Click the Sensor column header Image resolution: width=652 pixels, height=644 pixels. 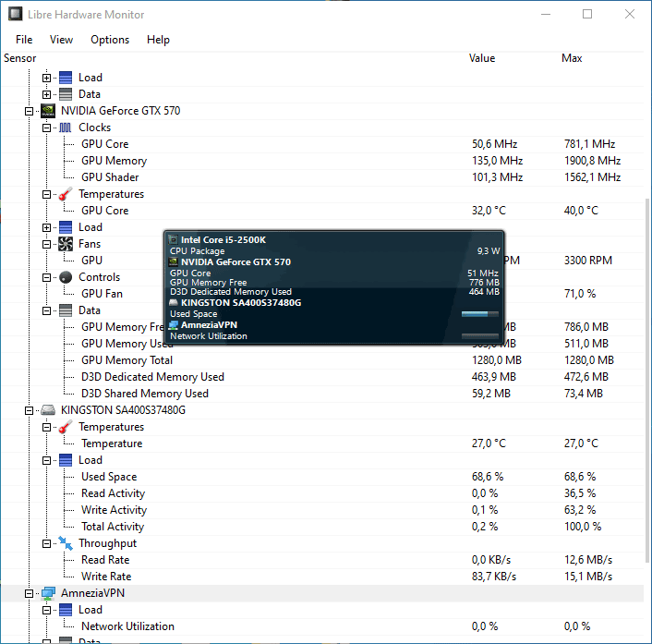[20, 58]
